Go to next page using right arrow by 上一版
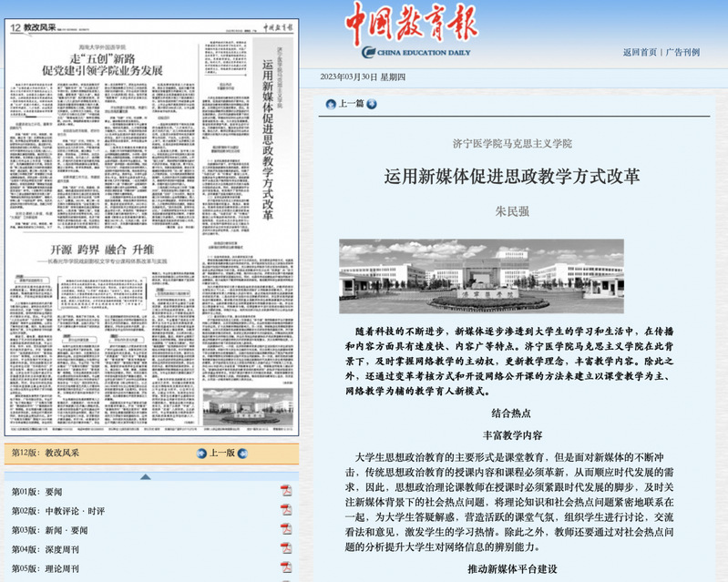The height and width of the screenshot is (582, 728). 243,453
